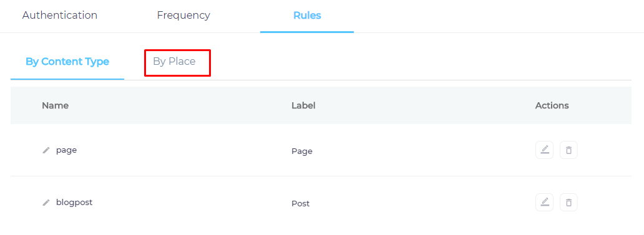Select the By Content Type sub-tab
This screenshot has height=235, width=644.
(x=67, y=62)
